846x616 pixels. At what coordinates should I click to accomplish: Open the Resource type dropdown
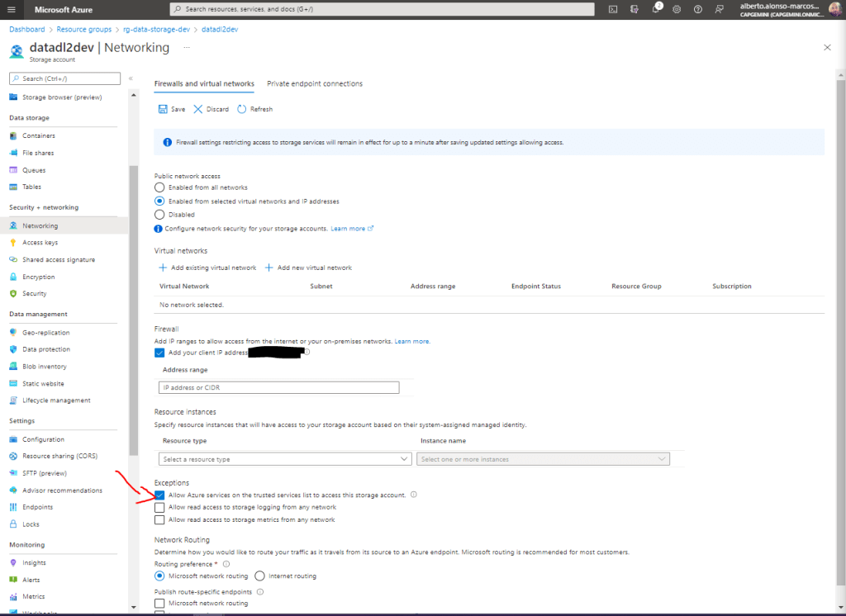(284, 459)
